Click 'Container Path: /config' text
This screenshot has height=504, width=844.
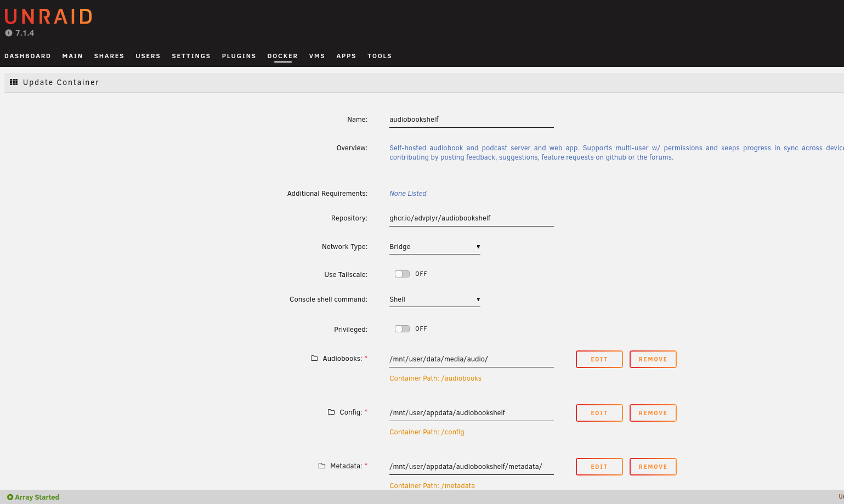427,432
